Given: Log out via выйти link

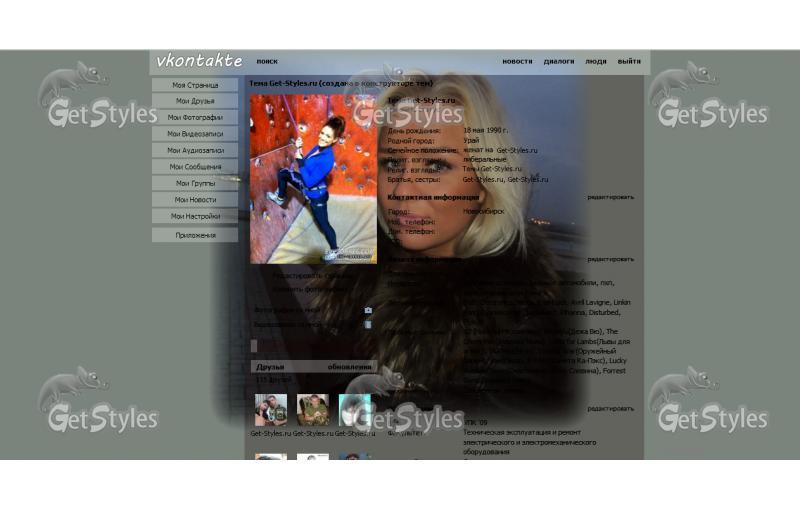Looking at the screenshot, I should tap(629, 61).
